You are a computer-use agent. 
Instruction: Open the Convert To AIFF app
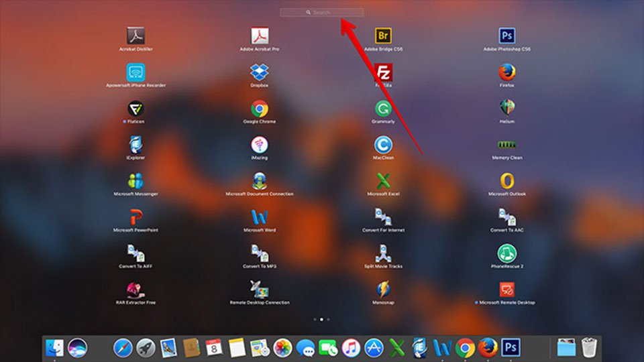(136, 253)
